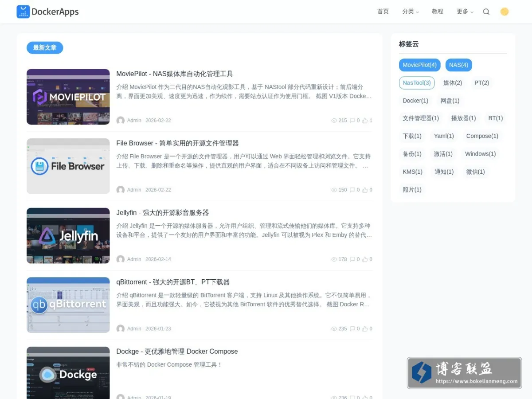Open article title Dockge - 更优雅地管理 Docker Compose

[x=177, y=352]
